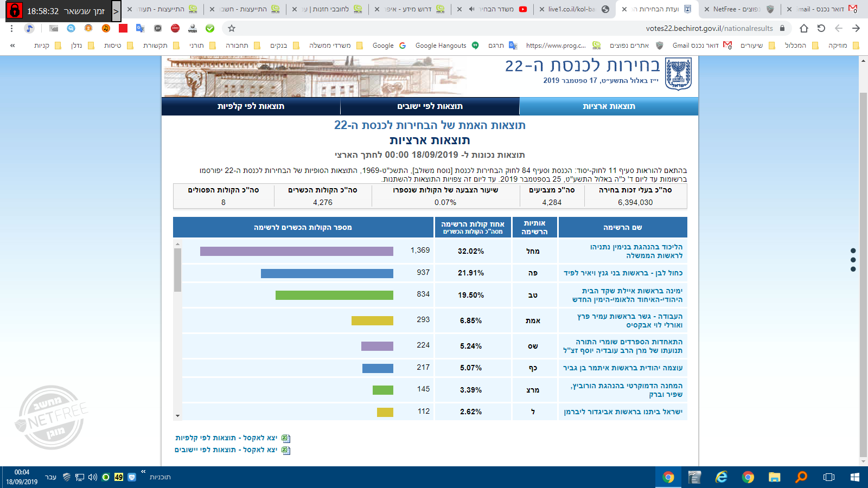Click the Excel icon beside polling-station export
This screenshot has width=868, height=488.
click(x=286, y=438)
